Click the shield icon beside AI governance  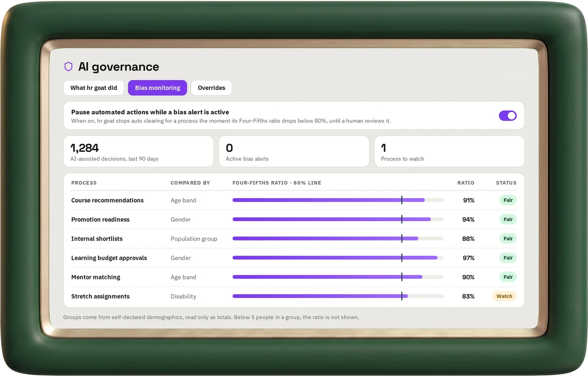tap(68, 67)
